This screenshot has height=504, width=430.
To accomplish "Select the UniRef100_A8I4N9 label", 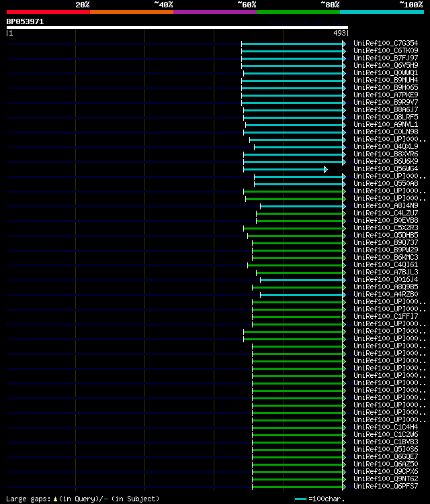I will click(x=386, y=206).
